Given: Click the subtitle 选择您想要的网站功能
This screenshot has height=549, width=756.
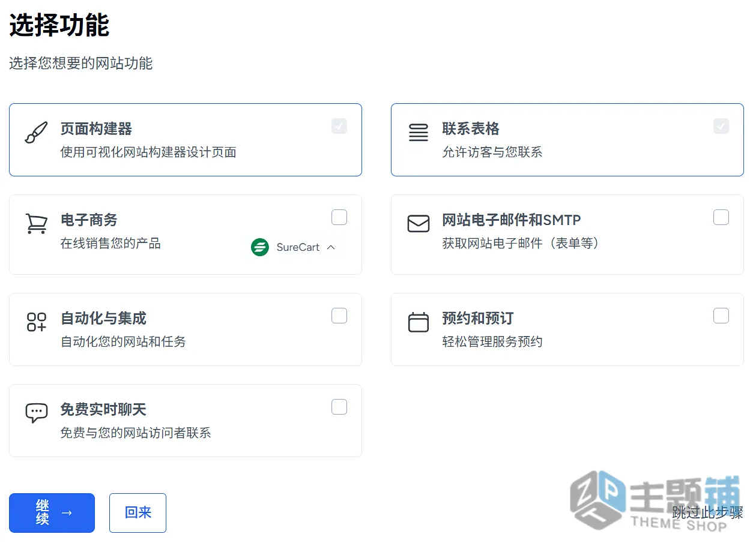Looking at the screenshot, I should [80, 63].
